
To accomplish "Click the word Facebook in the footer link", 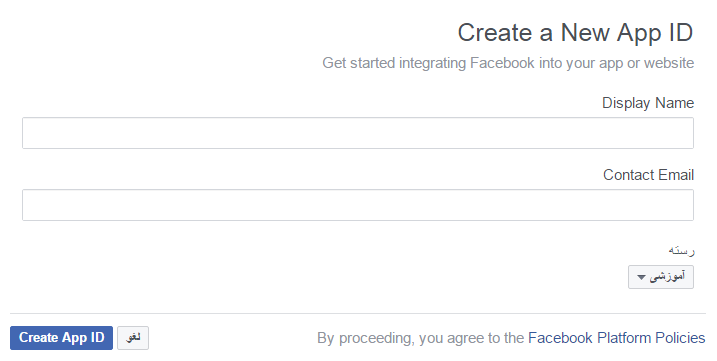I will tap(560, 338).
